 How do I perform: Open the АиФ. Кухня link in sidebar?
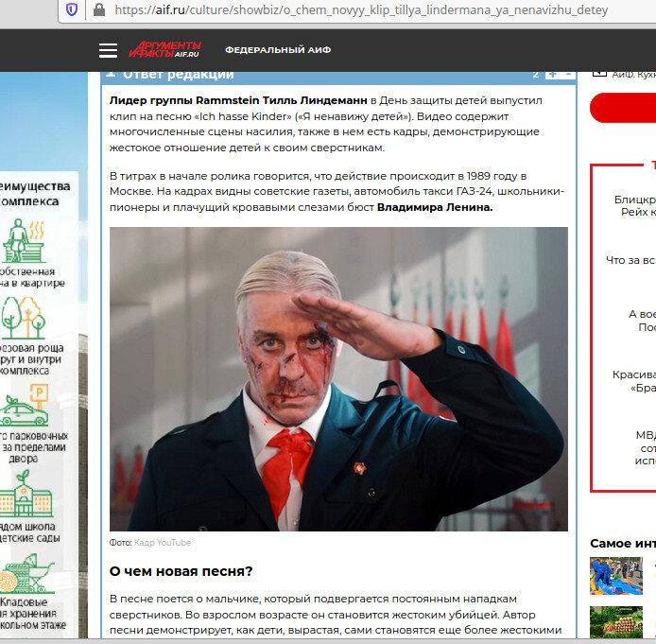pos(633,75)
